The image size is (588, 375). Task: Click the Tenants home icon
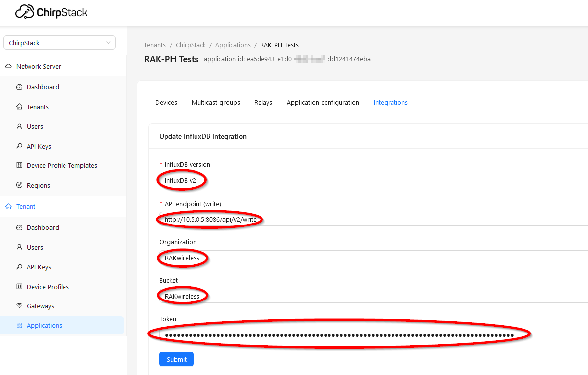19,107
